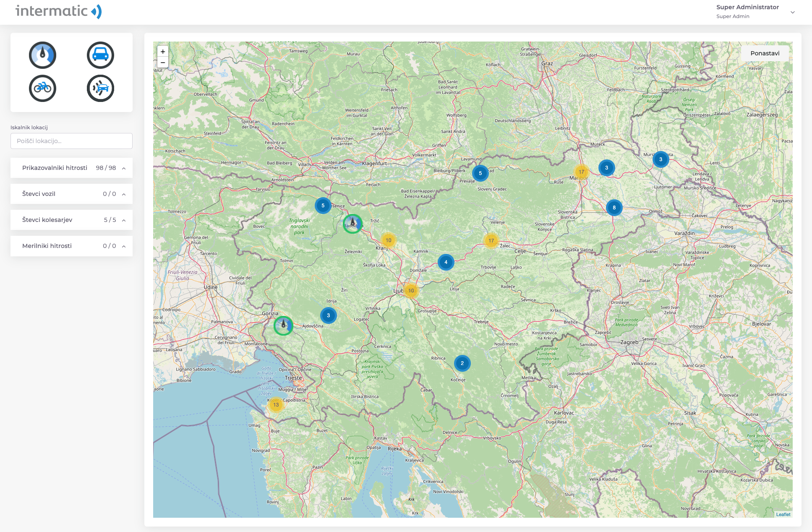The width and height of the screenshot is (812, 532).
Task: Click the yellow cluster 17 at Maribor
Action: pyautogui.click(x=581, y=172)
